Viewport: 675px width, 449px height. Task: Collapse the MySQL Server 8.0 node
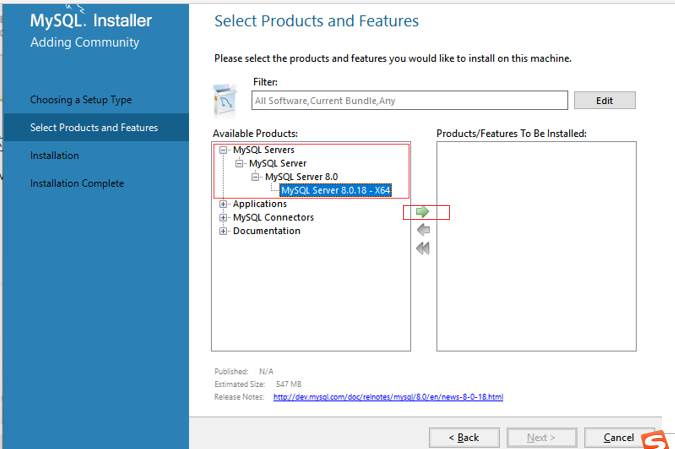[x=255, y=177]
